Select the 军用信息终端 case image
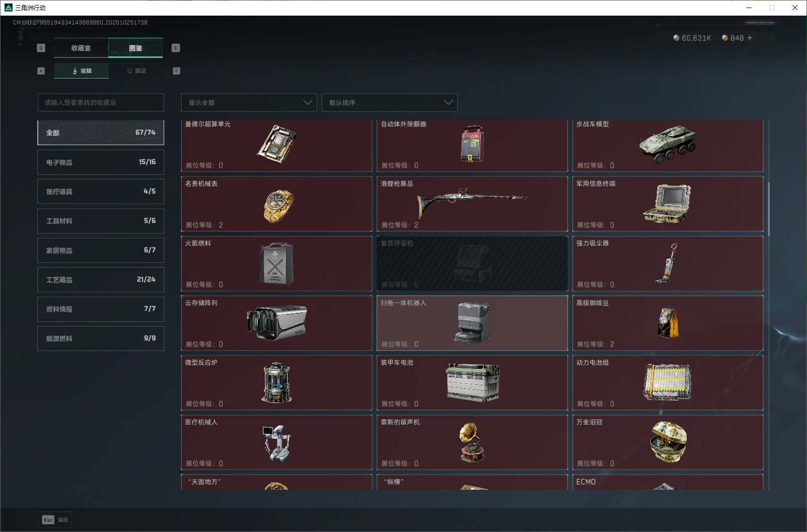The image size is (807, 532). tap(667, 204)
